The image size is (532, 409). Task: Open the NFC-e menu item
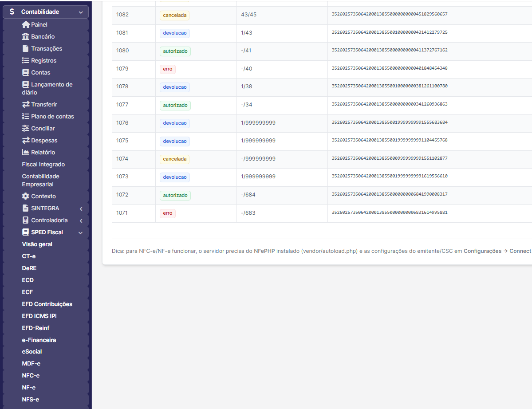(x=31, y=376)
